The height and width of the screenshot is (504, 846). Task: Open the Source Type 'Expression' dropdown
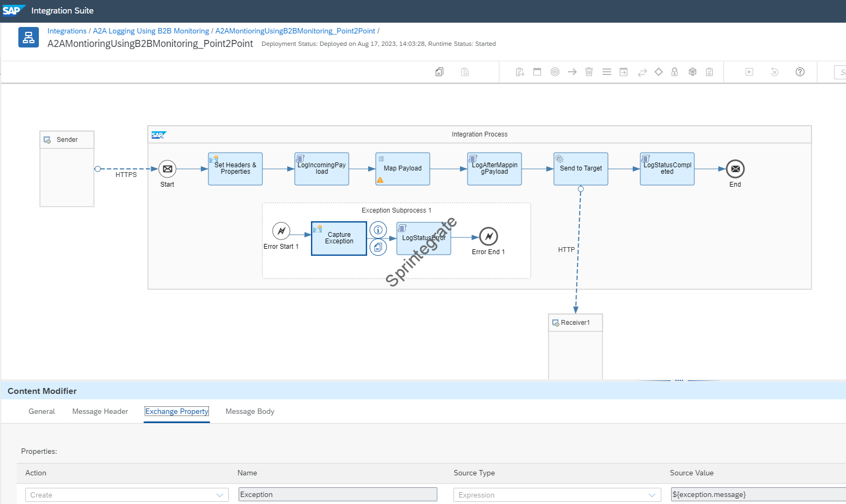coord(557,495)
